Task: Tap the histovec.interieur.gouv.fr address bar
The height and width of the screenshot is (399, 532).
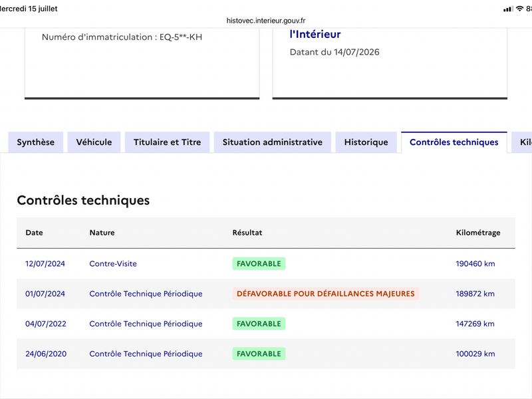Action: (266, 21)
